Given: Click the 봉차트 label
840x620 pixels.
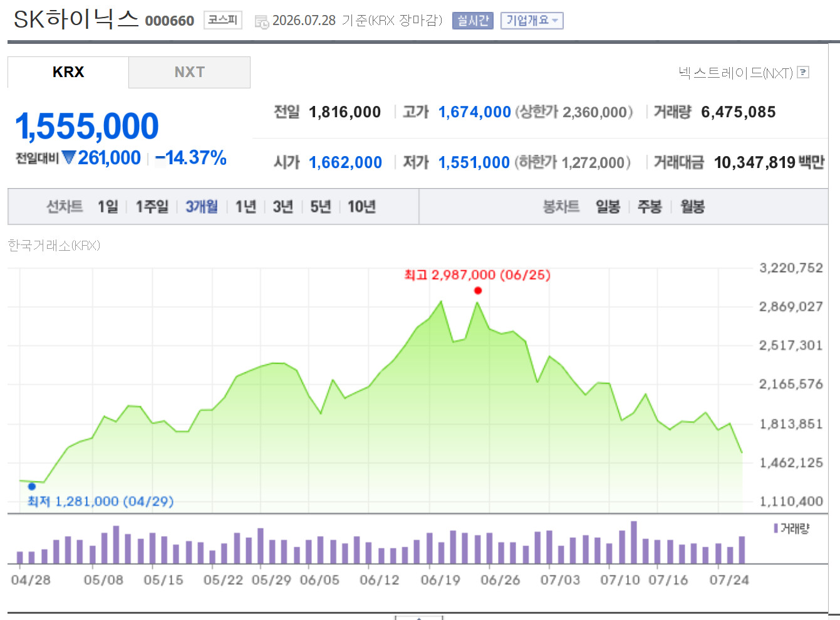Looking at the screenshot, I should [561, 206].
